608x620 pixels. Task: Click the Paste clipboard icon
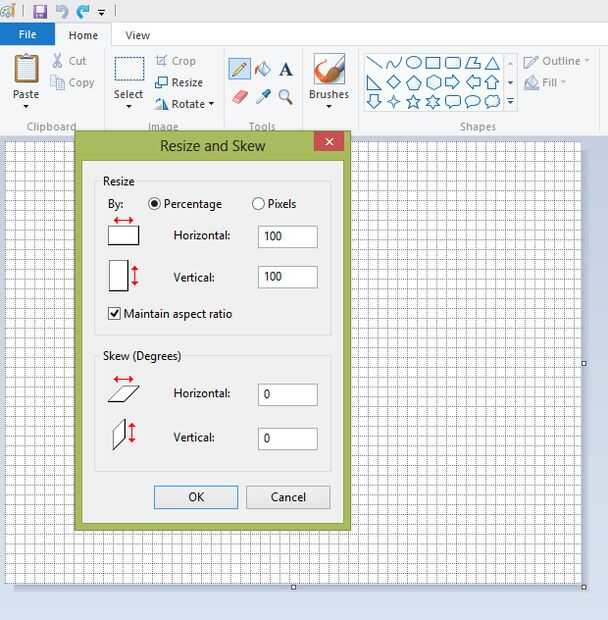click(x=26, y=68)
